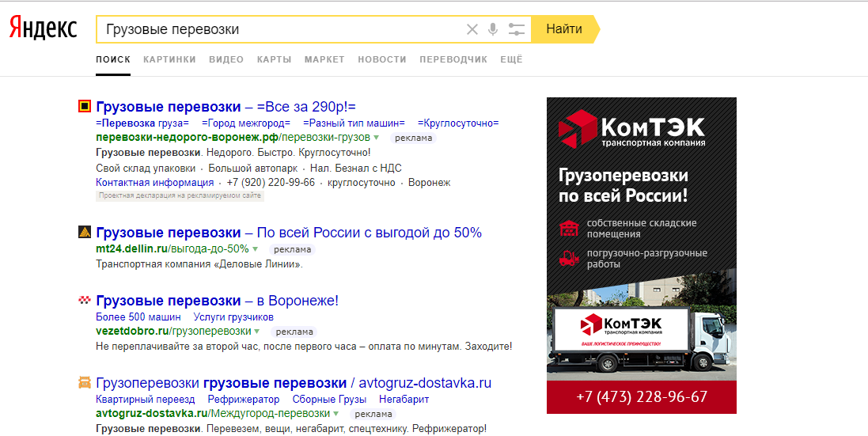Open advanced search filters icon
868x436 pixels.
tap(517, 29)
